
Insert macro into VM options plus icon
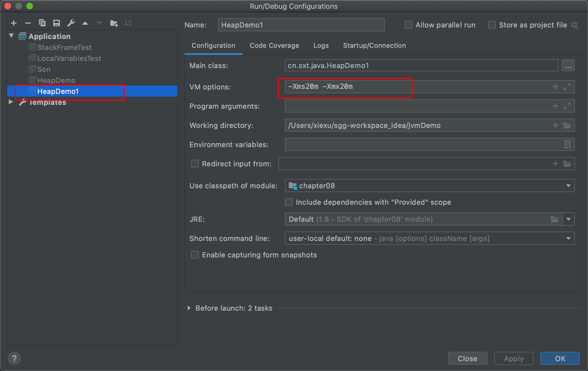(555, 87)
